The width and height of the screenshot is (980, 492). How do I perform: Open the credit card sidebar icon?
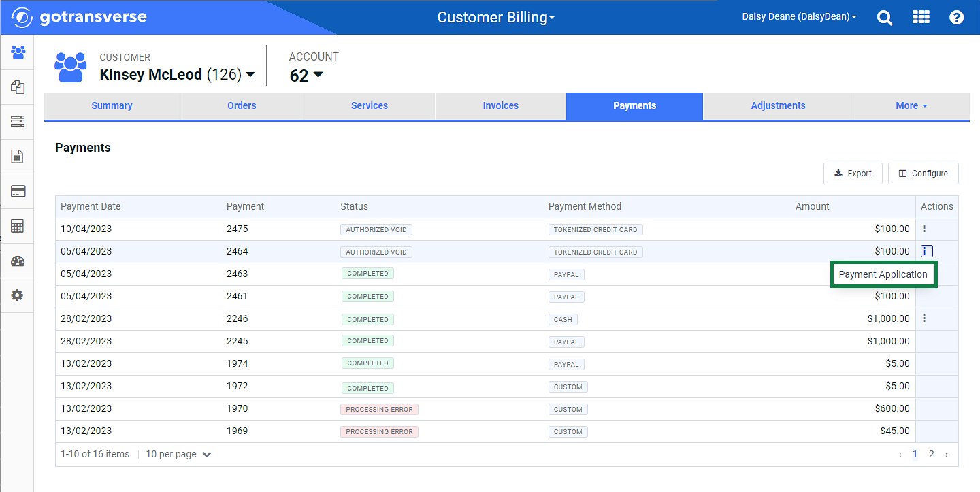18,191
